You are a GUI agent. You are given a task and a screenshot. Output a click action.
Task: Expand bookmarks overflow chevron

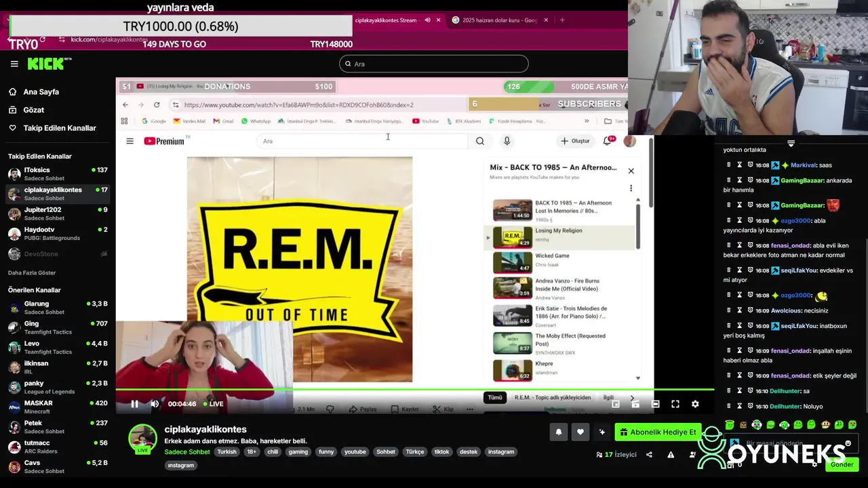point(587,121)
